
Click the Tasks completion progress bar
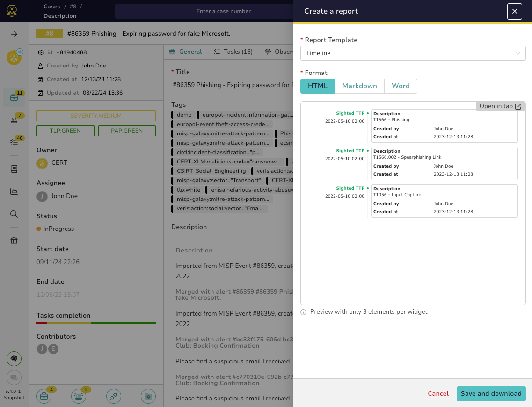(95, 323)
